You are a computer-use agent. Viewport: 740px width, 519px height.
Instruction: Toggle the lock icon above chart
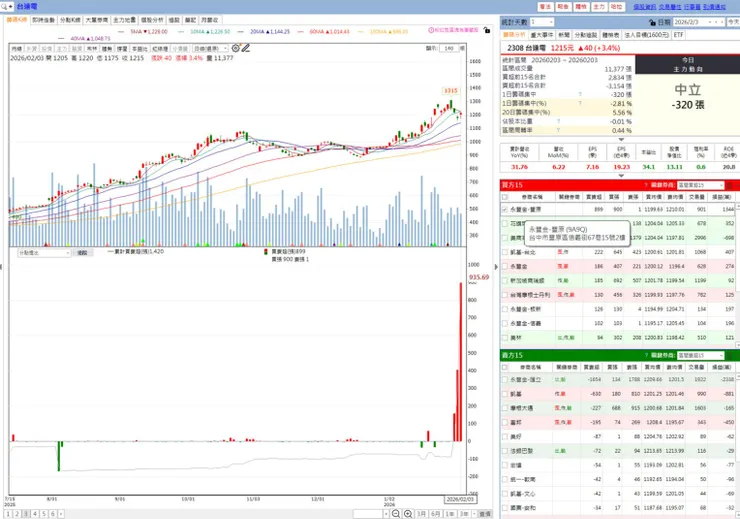coord(487,30)
